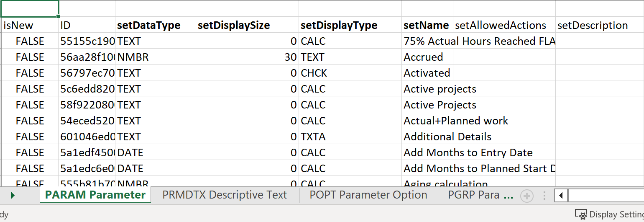Click the setName column header cell
This screenshot has height=222, width=644.
426,26
